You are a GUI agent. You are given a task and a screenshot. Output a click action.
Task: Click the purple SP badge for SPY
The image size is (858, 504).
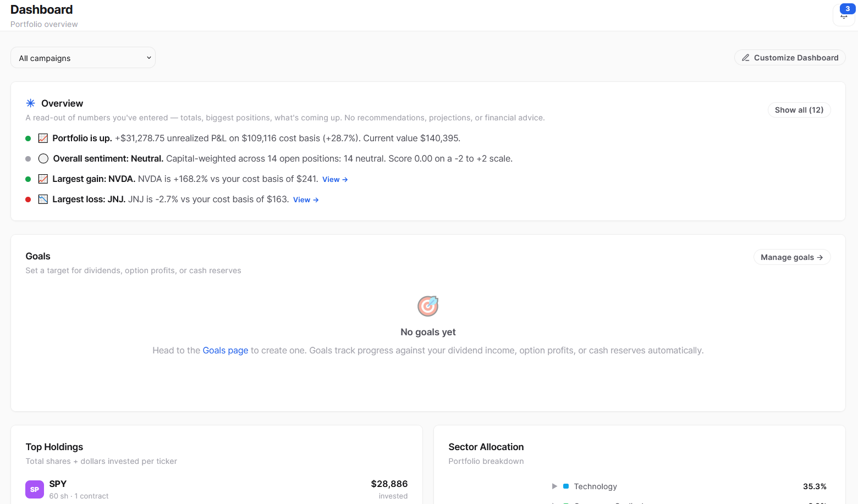pos(35,489)
